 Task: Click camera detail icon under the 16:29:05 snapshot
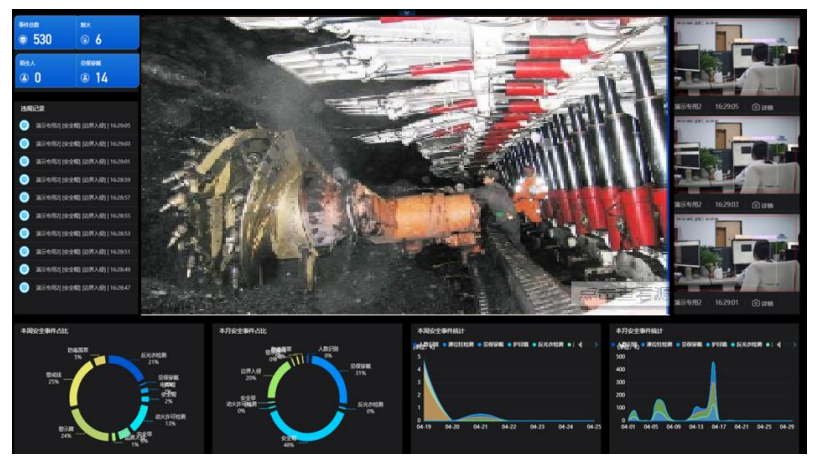[x=756, y=107]
